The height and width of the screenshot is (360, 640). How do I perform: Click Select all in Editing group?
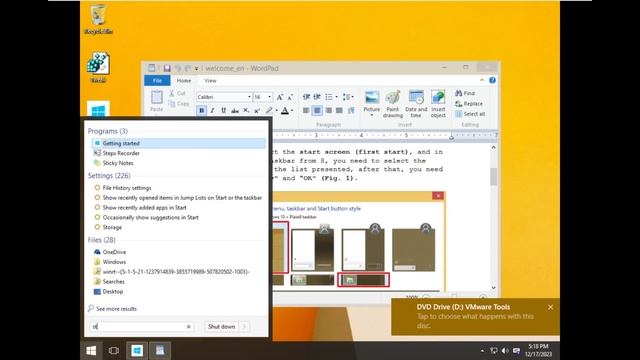(x=470, y=114)
